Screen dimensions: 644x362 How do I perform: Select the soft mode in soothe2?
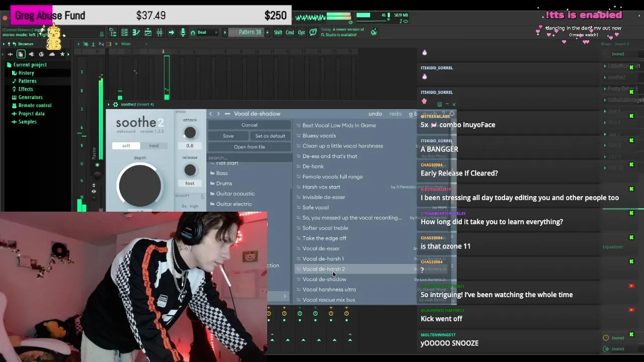(126, 146)
